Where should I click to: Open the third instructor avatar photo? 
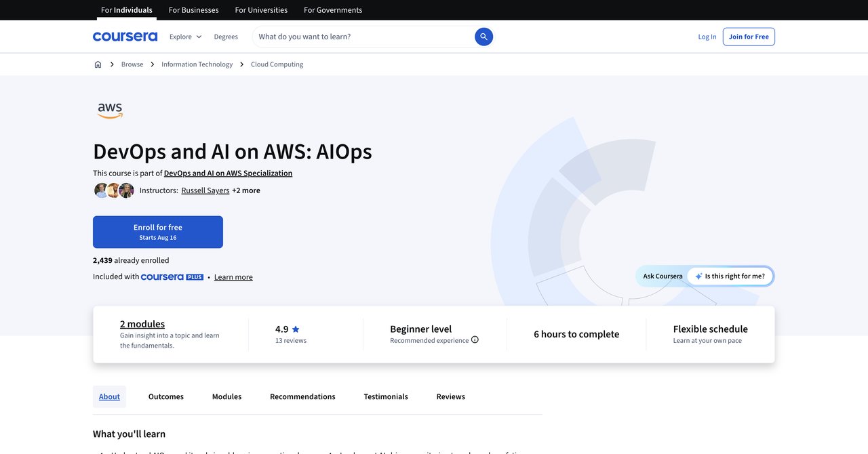127,190
